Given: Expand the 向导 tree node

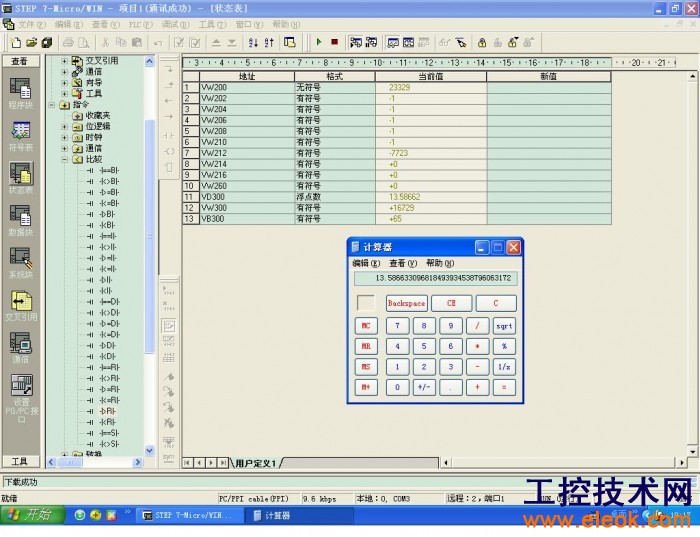Looking at the screenshot, I should click(x=64, y=83).
